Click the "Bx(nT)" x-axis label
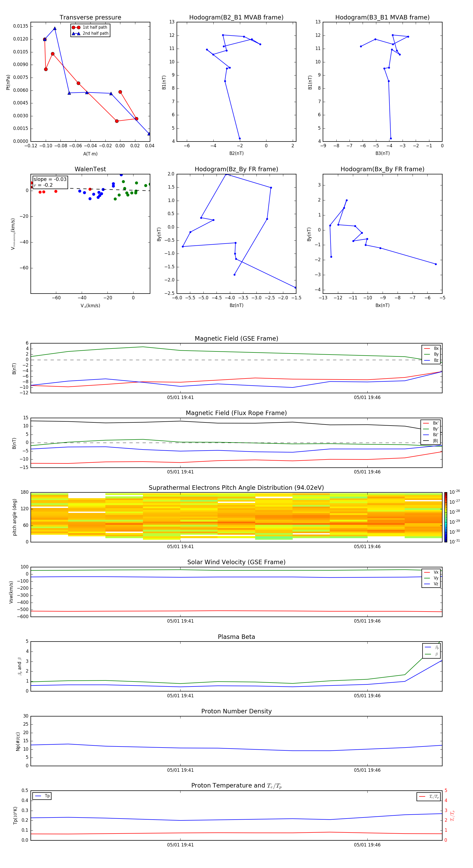 click(382, 305)
